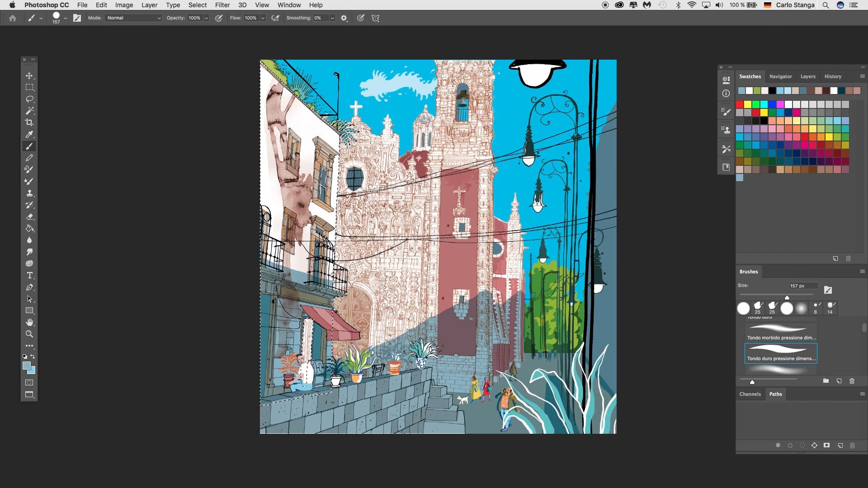Add mask button in Paths panel
The width and height of the screenshot is (868, 488).
826,445
